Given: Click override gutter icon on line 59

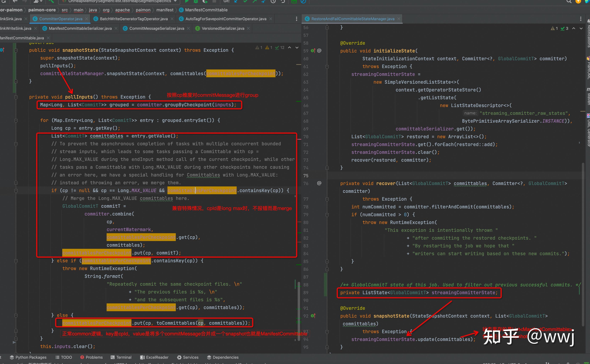Looking at the screenshot, I should (313, 51).
